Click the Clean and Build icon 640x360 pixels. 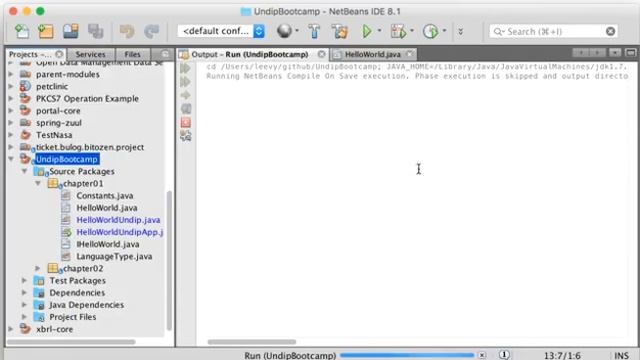tap(340, 31)
